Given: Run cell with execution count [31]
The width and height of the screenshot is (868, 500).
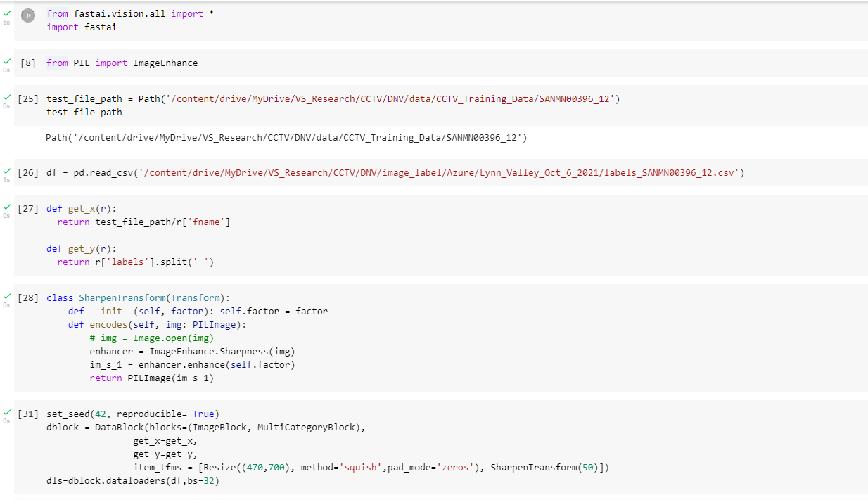Looking at the screenshot, I should [x=28, y=414].
